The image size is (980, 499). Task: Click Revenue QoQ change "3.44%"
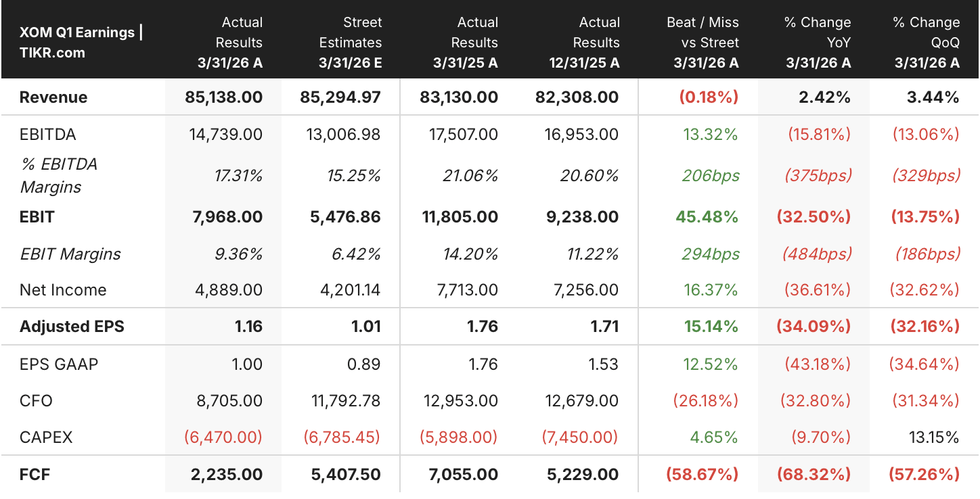[x=933, y=97]
